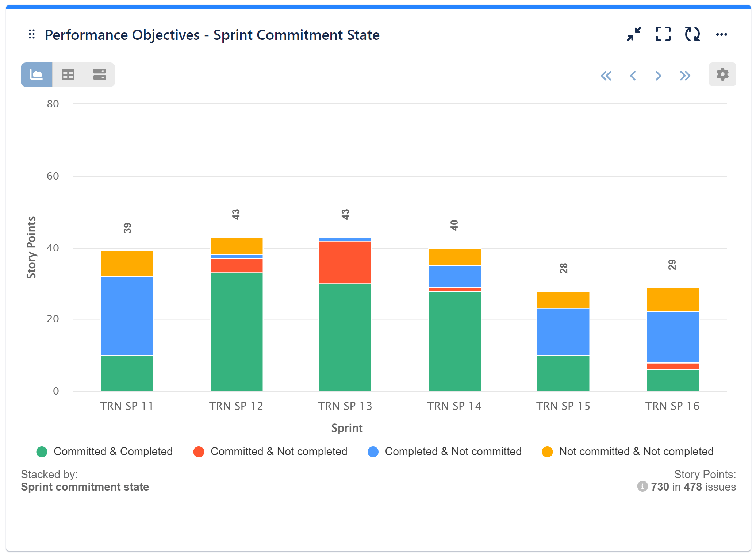The height and width of the screenshot is (557, 756).
Task: Click the previous page chevron
Action: tap(633, 76)
